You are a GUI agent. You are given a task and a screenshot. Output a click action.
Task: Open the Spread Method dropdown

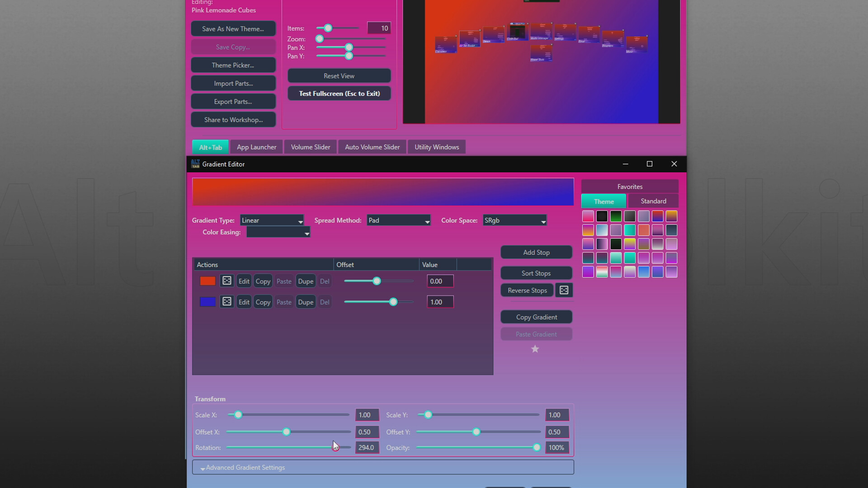click(x=399, y=220)
